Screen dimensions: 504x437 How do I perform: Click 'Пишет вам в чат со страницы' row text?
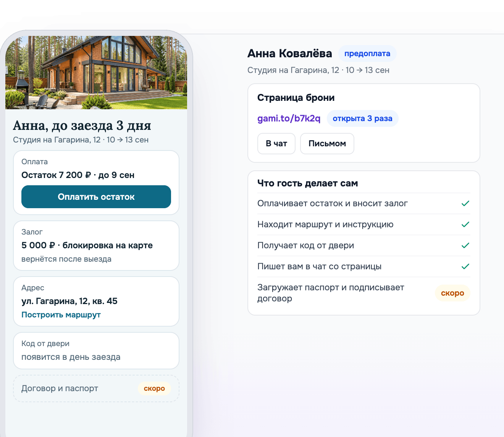tap(320, 267)
